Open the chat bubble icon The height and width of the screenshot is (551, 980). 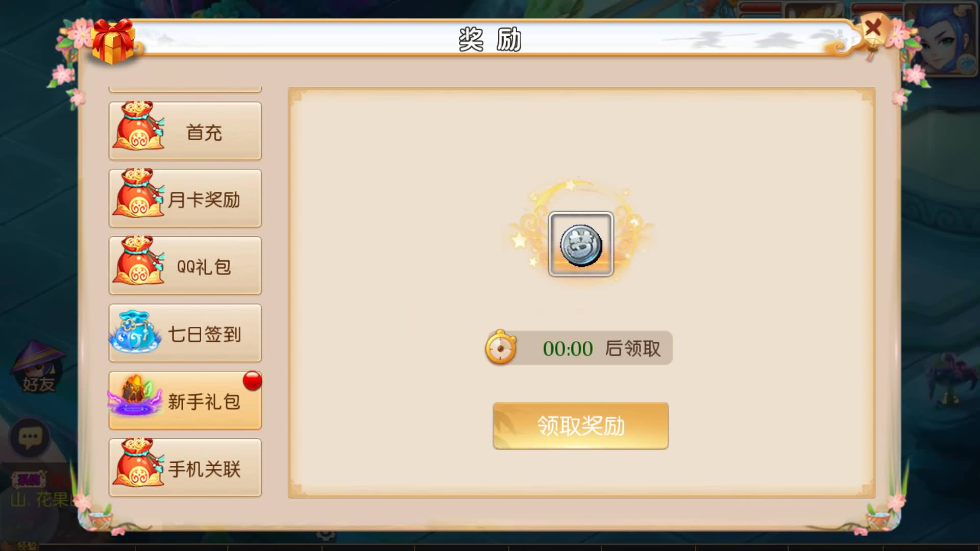30,438
